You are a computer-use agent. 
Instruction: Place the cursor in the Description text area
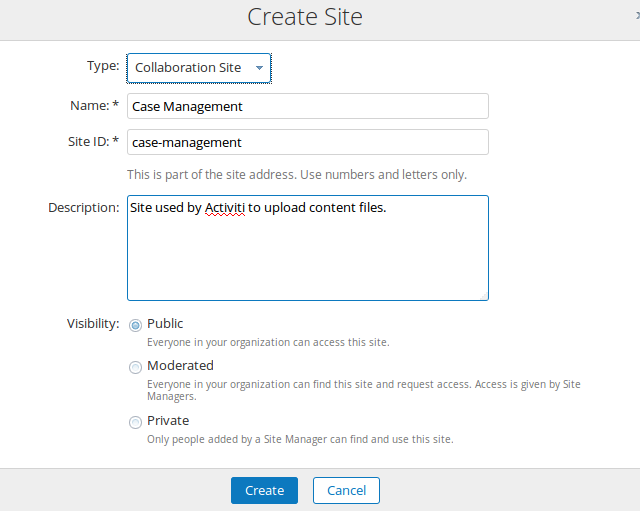[308, 248]
